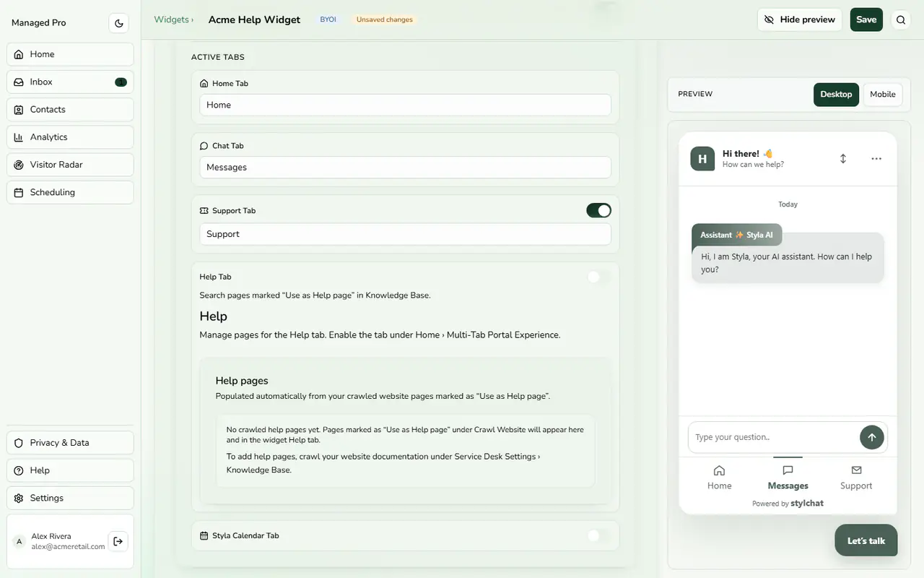This screenshot has height=578, width=924.
Task: Click the Home Tab name field
Action: (x=405, y=105)
